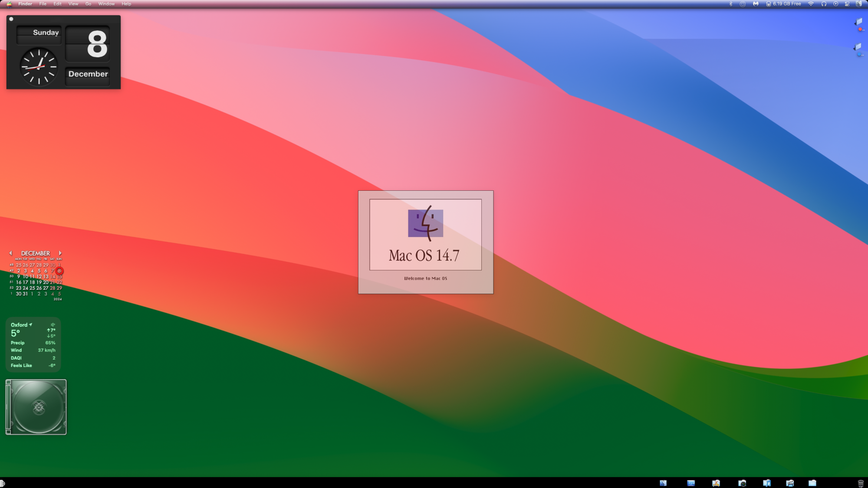Open the Edit menu
The height and width of the screenshot is (488, 868).
(x=57, y=4)
